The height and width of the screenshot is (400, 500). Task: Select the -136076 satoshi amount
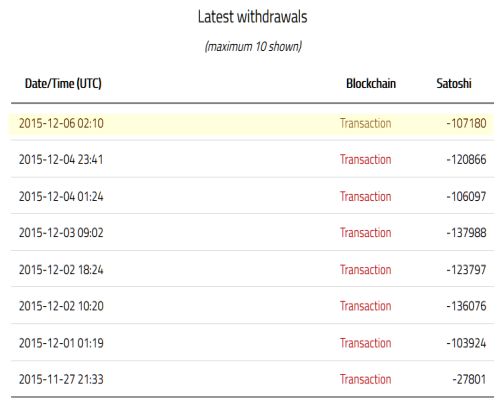click(x=466, y=306)
